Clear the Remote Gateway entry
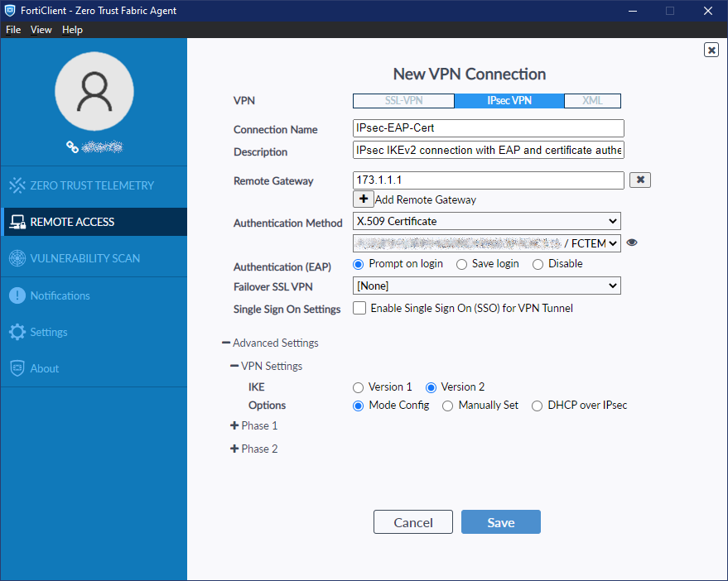728x581 pixels. pos(639,180)
